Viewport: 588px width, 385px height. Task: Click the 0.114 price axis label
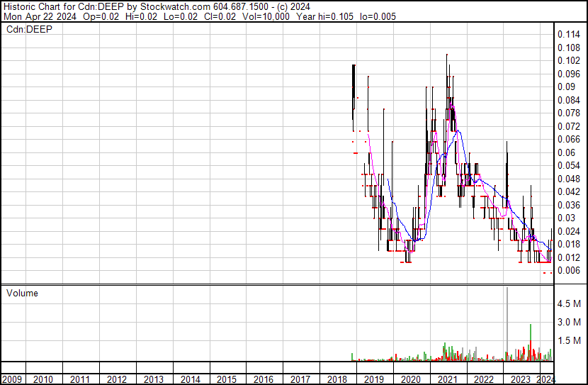click(569, 35)
